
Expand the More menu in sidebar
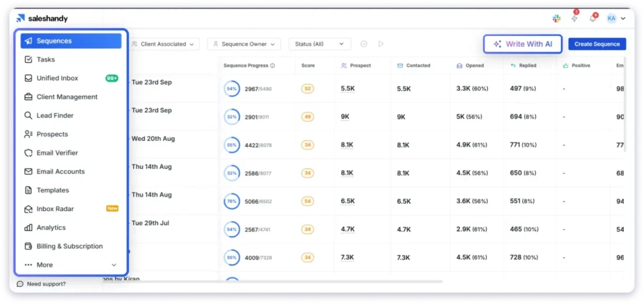70,265
